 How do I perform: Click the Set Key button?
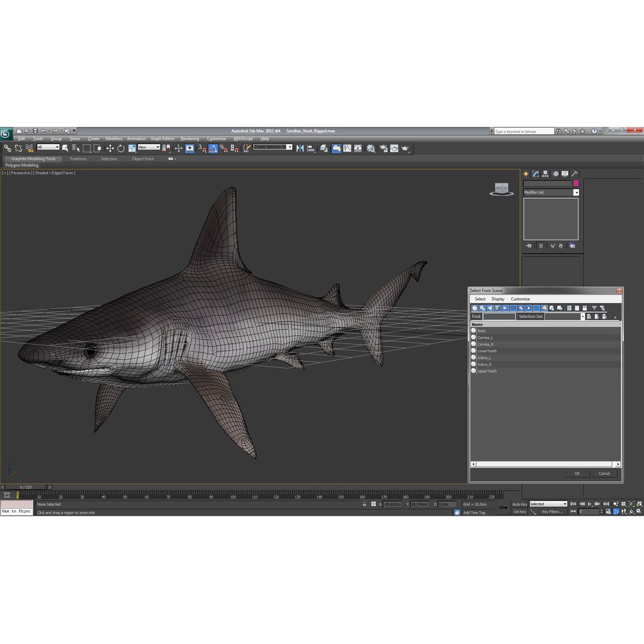pyautogui.click(x=519, y=512)
